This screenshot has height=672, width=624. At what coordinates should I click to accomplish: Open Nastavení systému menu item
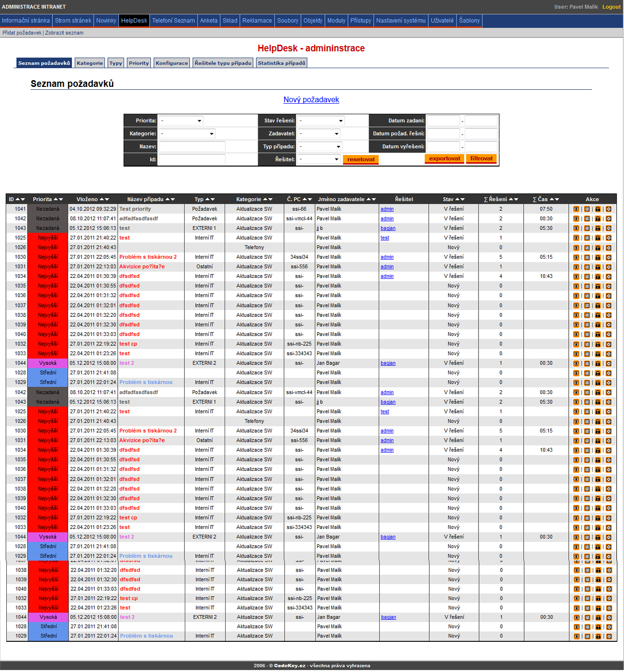[401, 21]
